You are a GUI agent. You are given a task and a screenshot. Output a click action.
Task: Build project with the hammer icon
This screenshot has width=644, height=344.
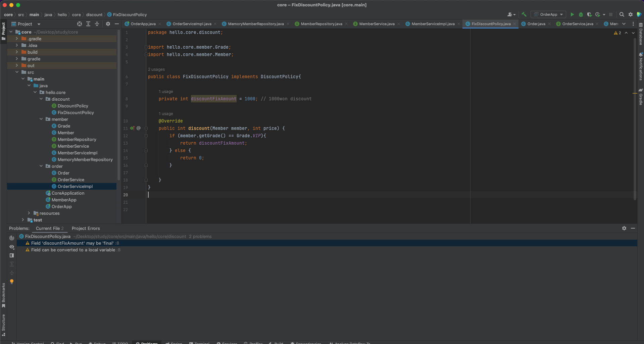tap(524, 14)
